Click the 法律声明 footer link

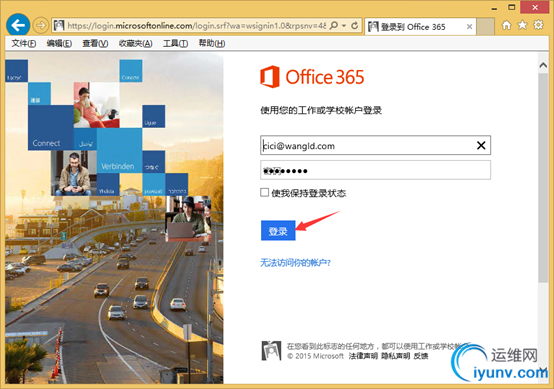[363, 356]
